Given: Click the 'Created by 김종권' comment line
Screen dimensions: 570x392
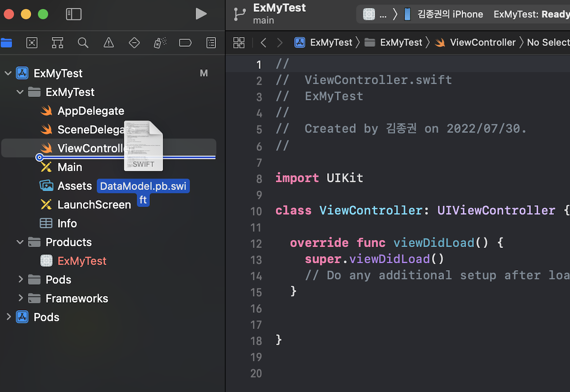Looking at the screenshot, I should pyautogui.click(x=401, y=129).
